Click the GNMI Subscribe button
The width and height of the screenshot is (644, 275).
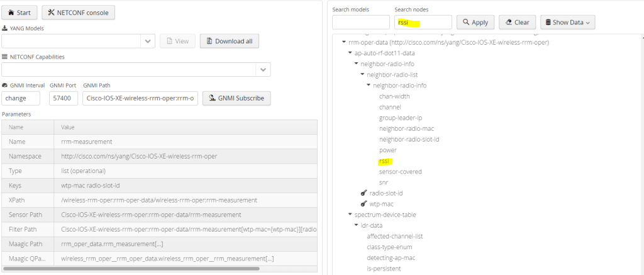[x=236, y=98]
